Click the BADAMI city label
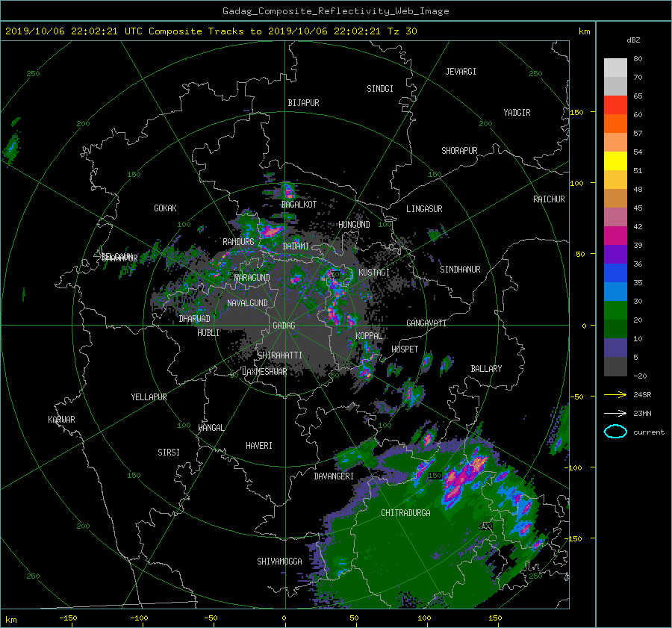Viewport: 672px width, 628px height. (x=296, y=246)
